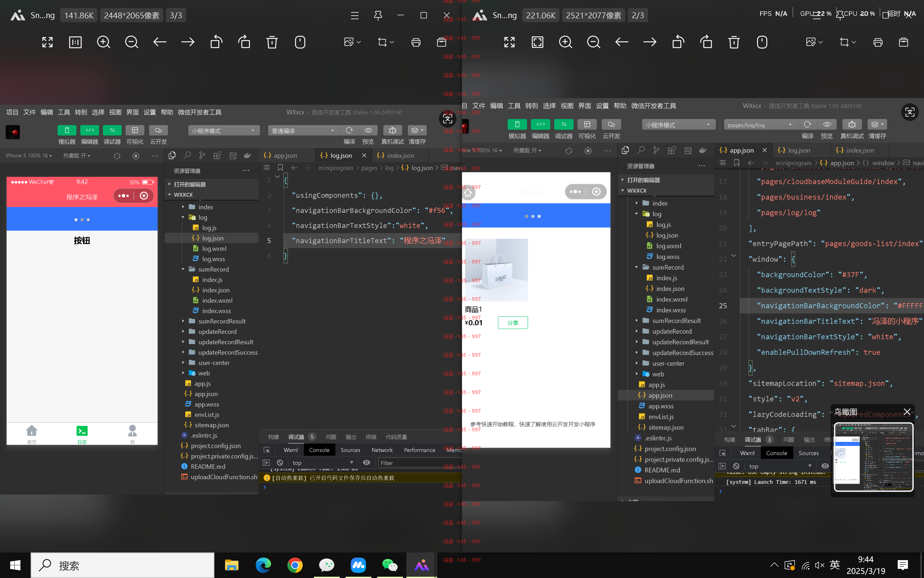
Task: Select Network tab in left devtools panel
Action: click(382, 450)
